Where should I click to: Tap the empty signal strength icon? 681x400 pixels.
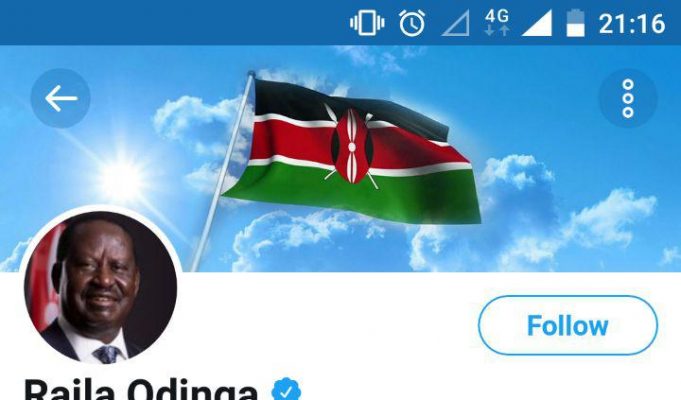(456, 23)
